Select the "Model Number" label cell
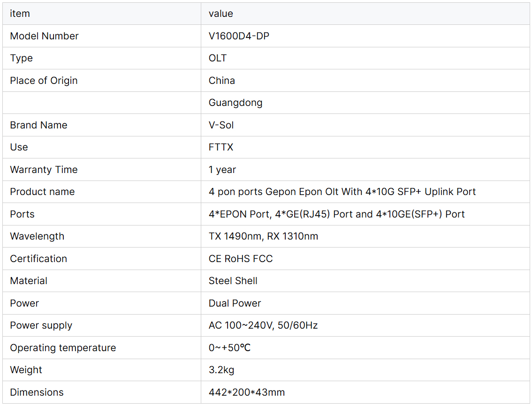Image resolution: width=532 pixels, height=406 pixels. click(x=44, y=36)
